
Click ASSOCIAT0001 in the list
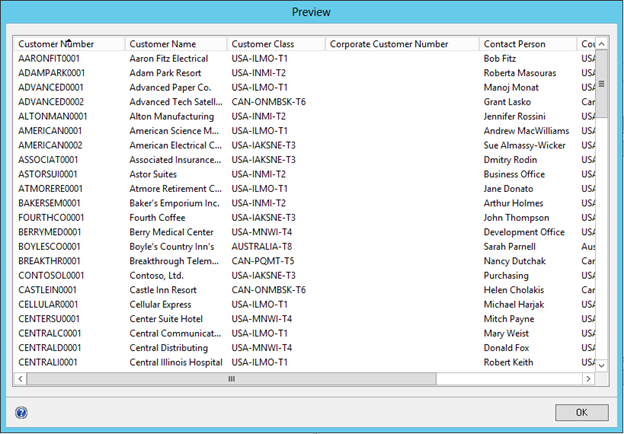(48, 160)
